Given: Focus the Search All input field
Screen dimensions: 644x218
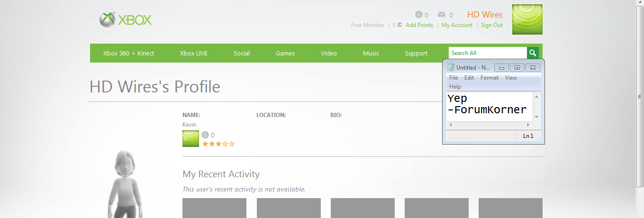Looking at the screenshot, I should [x=488, y=53].
